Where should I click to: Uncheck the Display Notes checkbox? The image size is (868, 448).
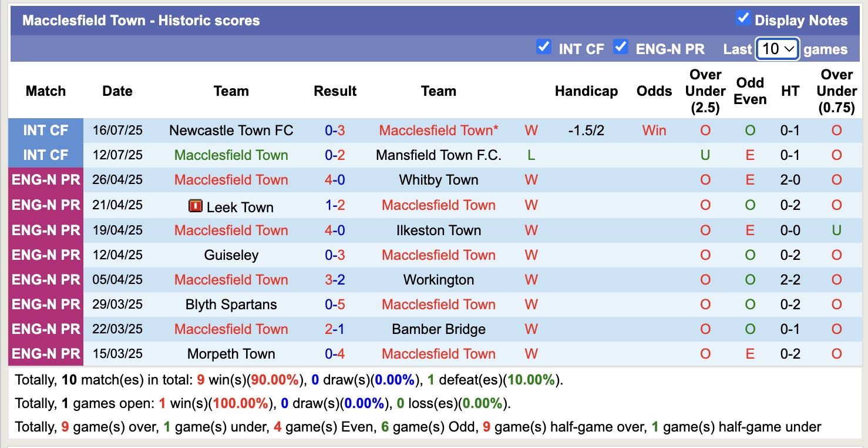point(742,18)
